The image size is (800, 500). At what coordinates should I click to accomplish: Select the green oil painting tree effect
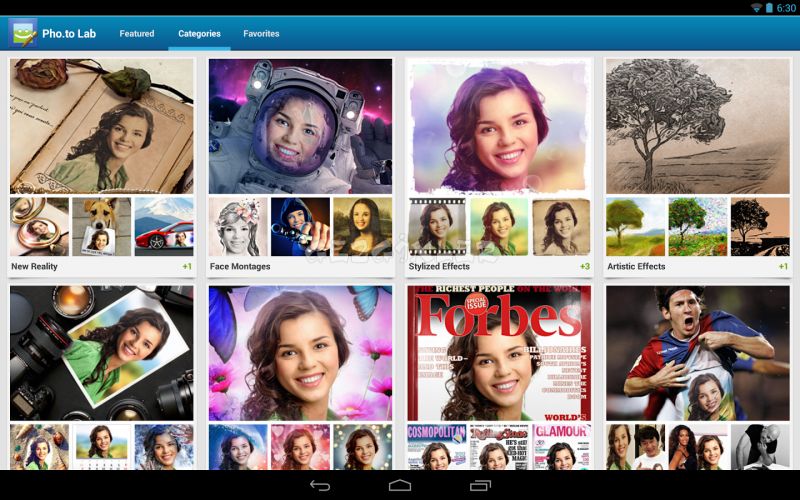(x=635, y=227)
